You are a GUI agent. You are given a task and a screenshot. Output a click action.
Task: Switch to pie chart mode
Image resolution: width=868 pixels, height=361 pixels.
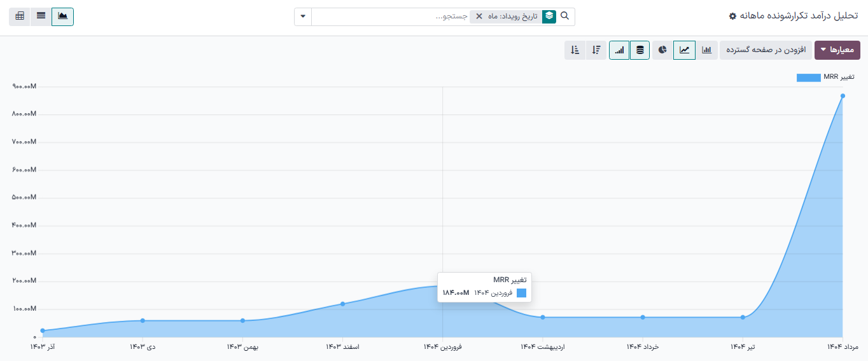pos(662,50)
